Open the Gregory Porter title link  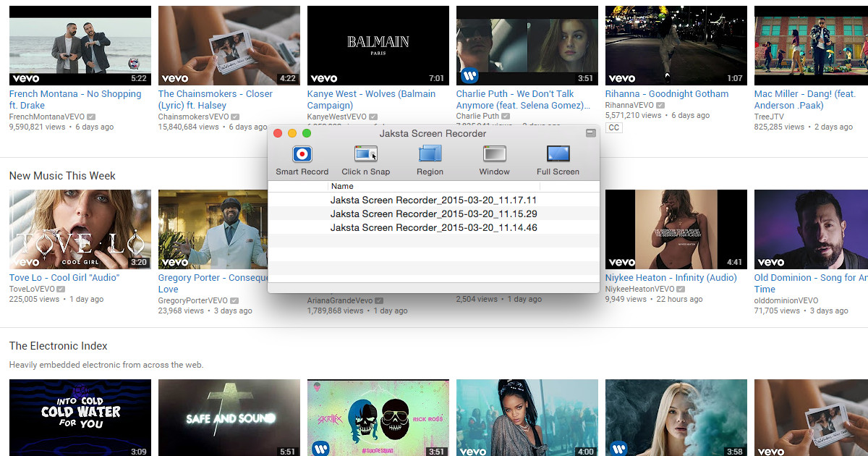point(213,284)
